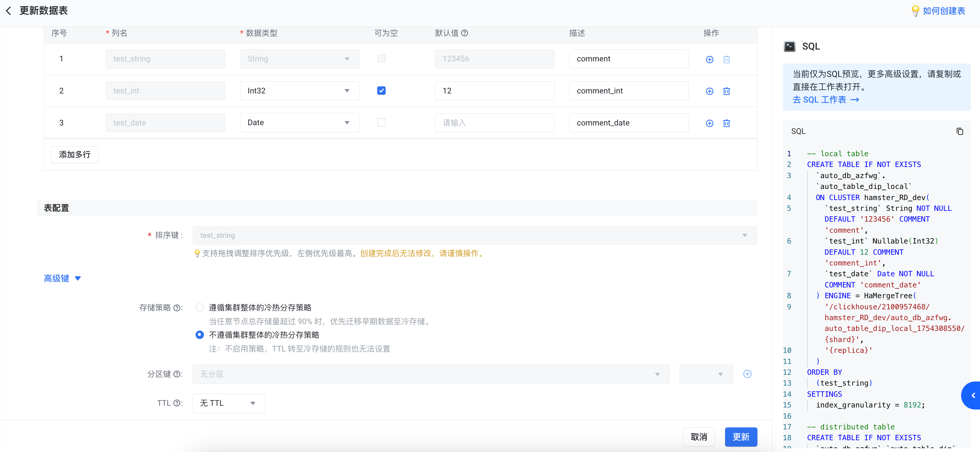This screenshot has height=452, width=980.
Task: Open the Date data type dropdown
Action: click(x=300, y=123)
